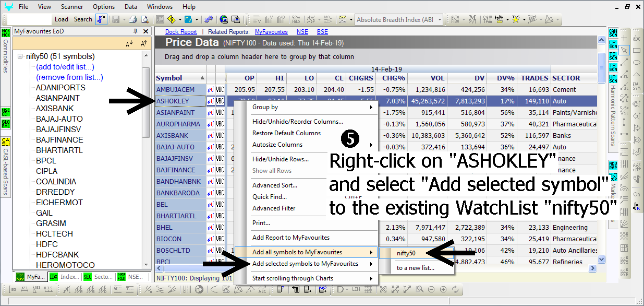This screenshot has width=644, height=306.
Task: Open the Absolute Breadth Index dropdown
Action: 440,20
